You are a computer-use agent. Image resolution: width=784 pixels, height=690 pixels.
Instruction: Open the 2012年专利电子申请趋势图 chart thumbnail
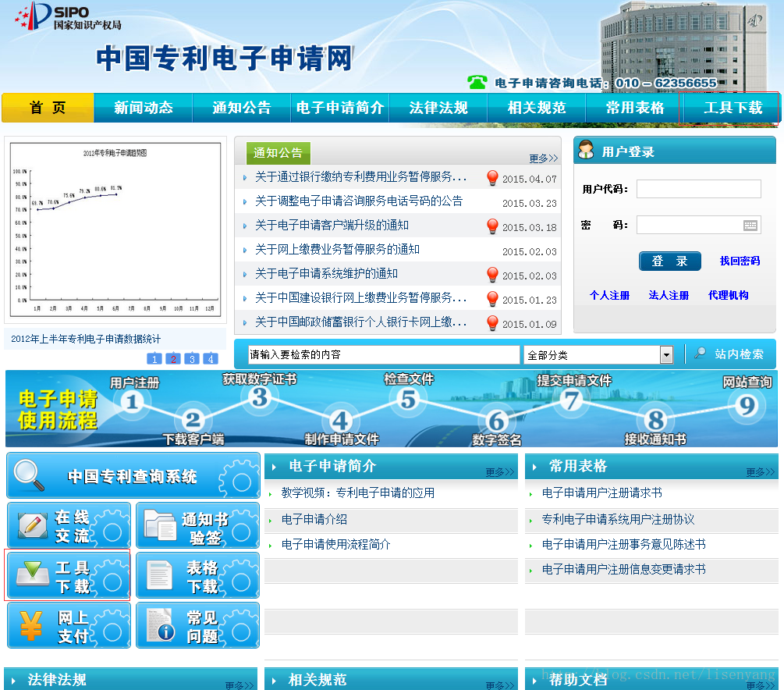point(115,229)
